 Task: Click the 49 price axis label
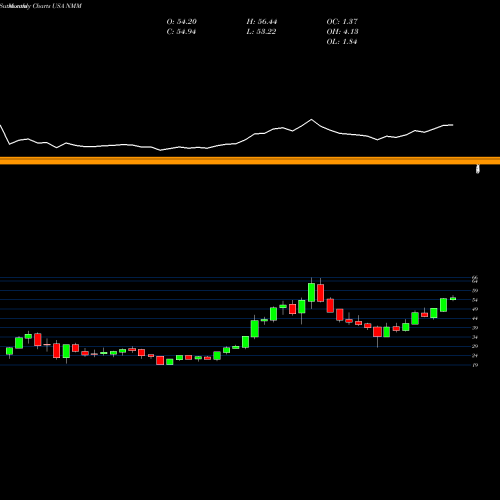point(475,309)
